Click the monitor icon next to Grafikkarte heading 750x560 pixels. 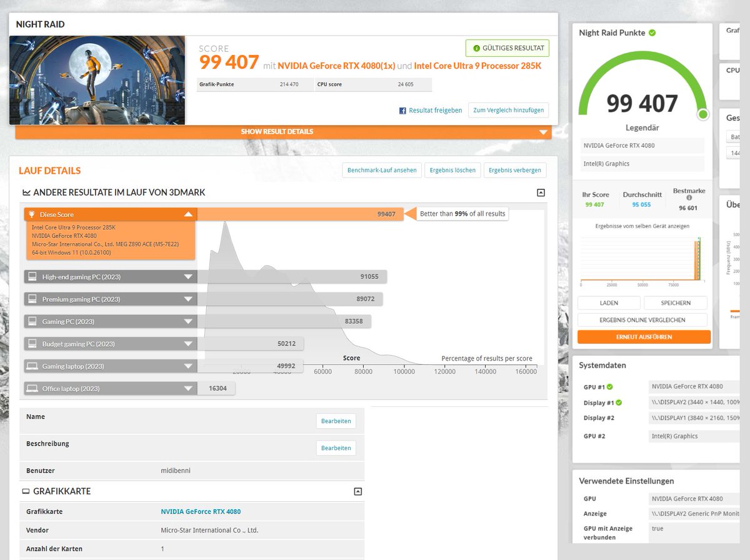[x=26, y=492]
